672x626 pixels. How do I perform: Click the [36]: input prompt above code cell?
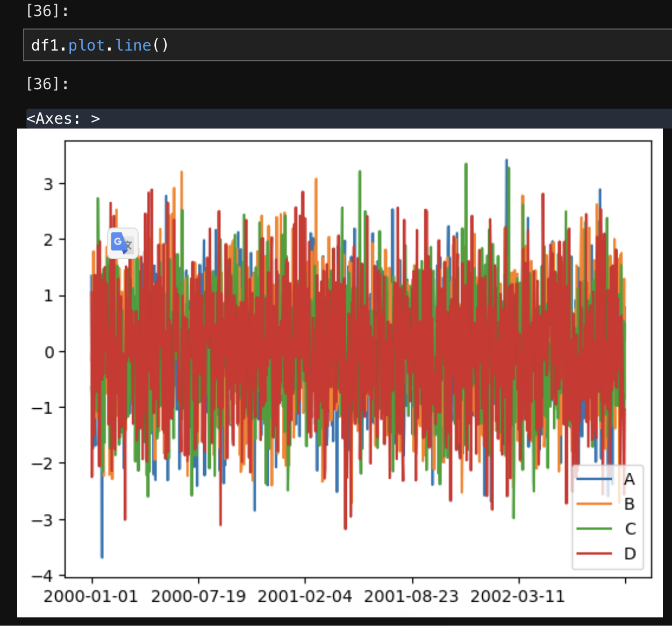coord(47,10)
